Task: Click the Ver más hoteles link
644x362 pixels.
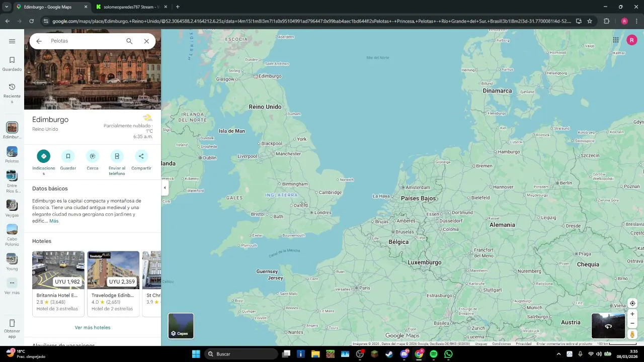Action: point(93,327)
